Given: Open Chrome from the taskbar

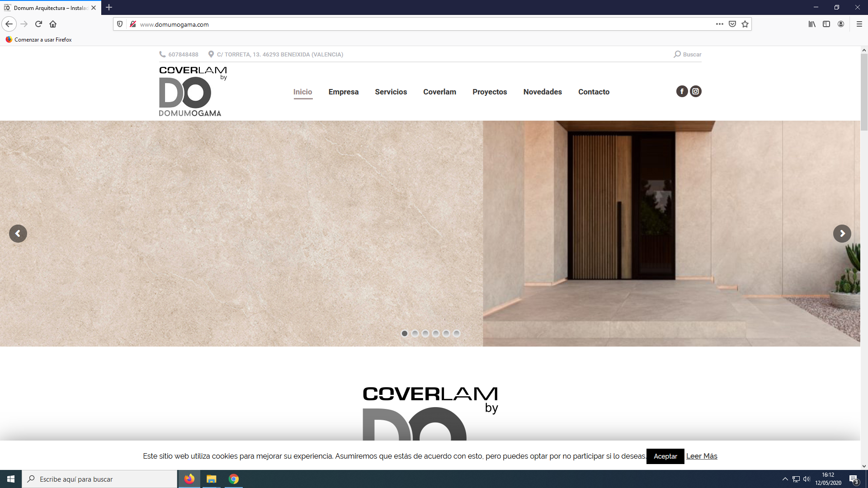Looking at the screenshot, I should [x=233, y=479].
